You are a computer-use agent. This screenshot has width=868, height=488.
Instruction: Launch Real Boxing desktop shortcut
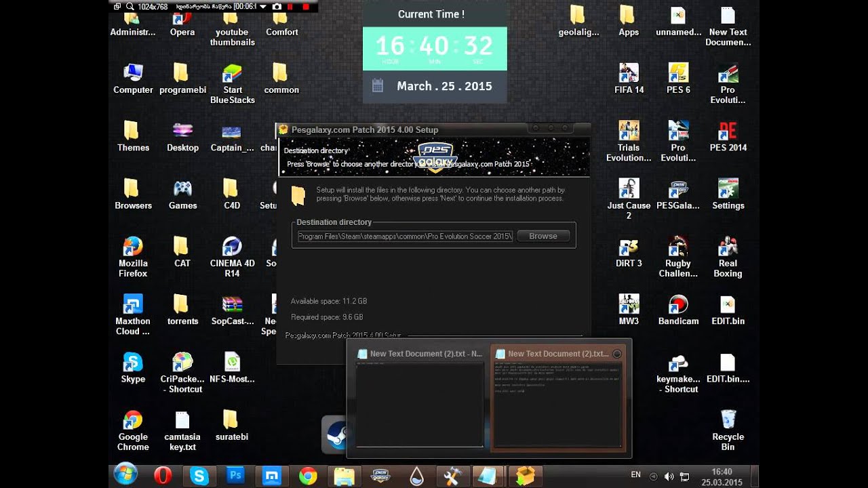pos(728,258)
